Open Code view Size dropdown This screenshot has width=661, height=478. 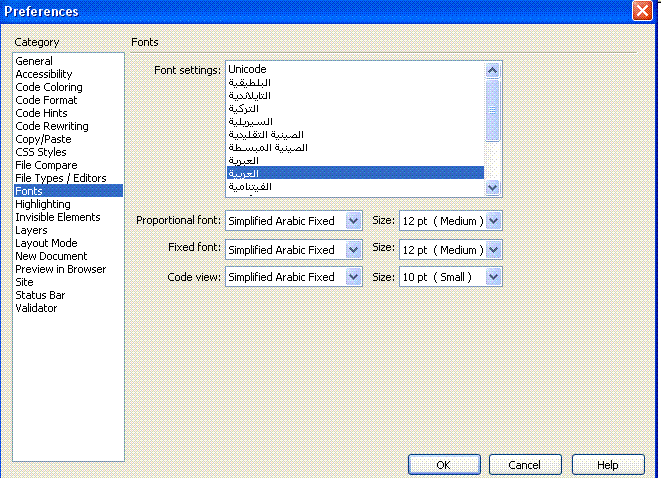pyautogui.click(x=450, y=277)
